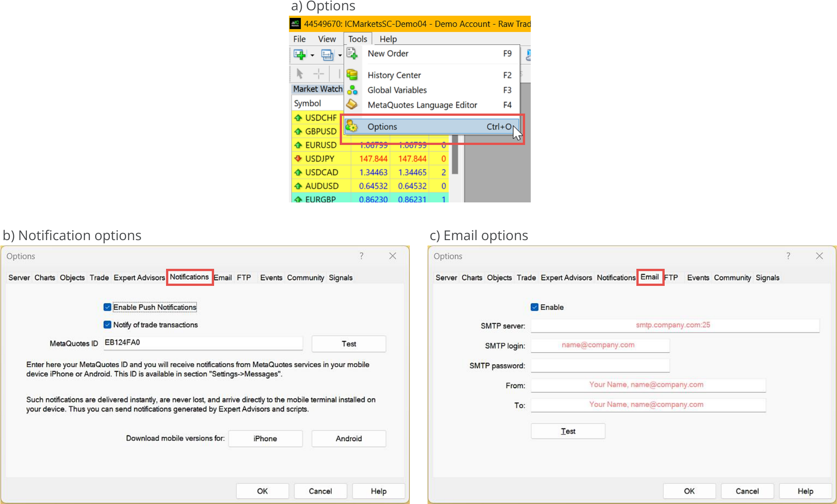
Task: Open the Profiles dropdown arrow
Action: (x=340, y=56)
